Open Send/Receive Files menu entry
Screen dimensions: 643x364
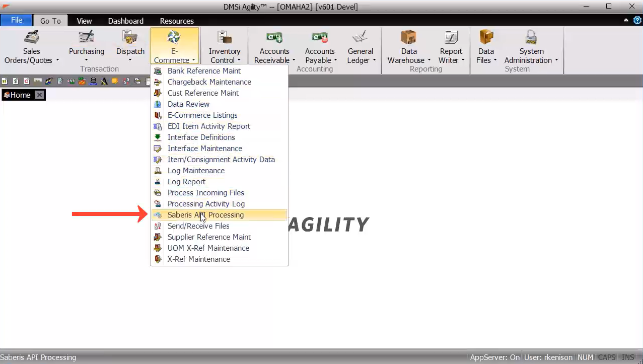click(198, 226)
